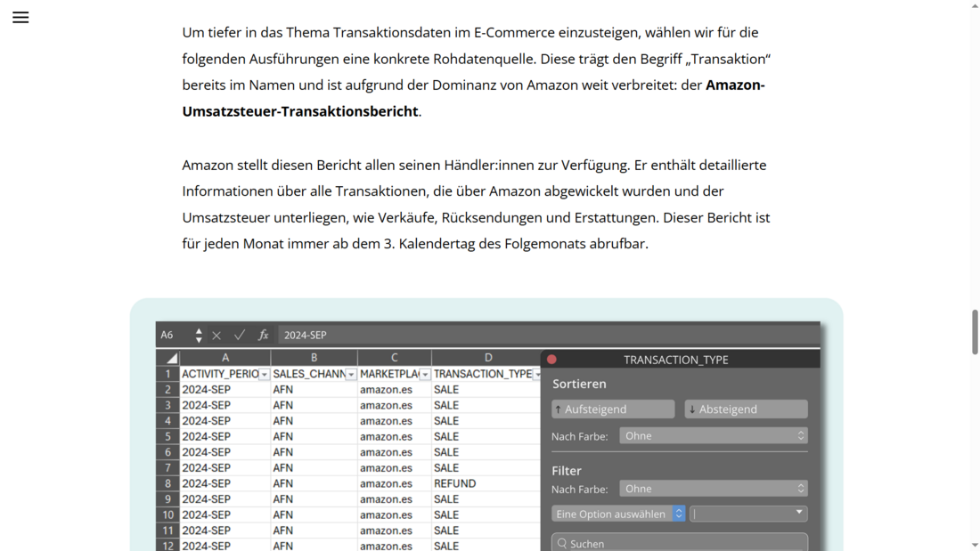
Task: Click the page scrollbar down arrow
Action: click(975, 544)
